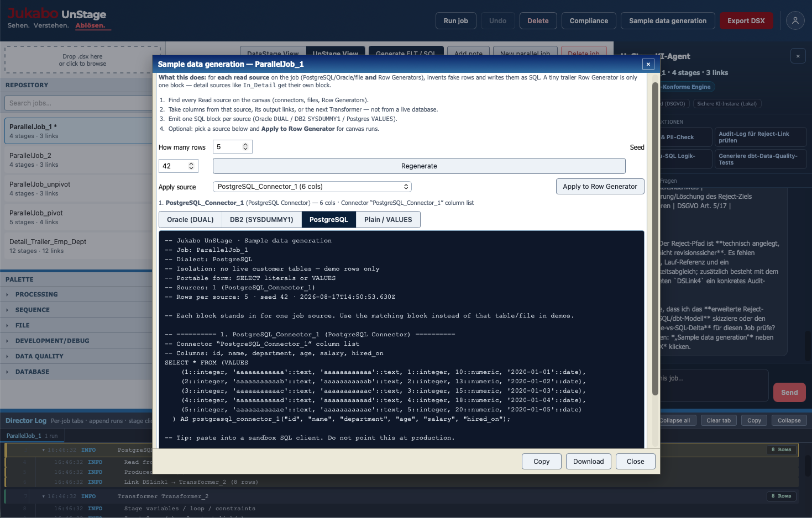Switch to the Oracle (DUAL) tab
The width and height of the screenshot is (812, 518).
pyautogui.click(x=190, y=219)
